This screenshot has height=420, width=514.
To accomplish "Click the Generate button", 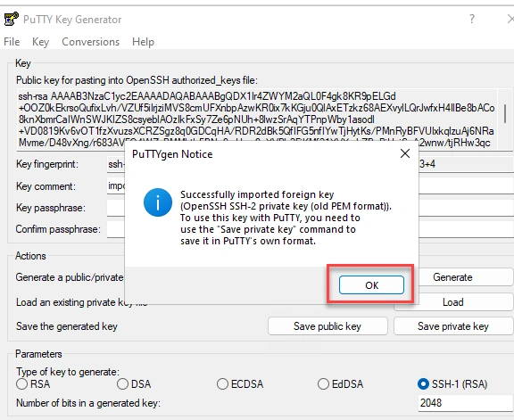I will tap(452, 277).
